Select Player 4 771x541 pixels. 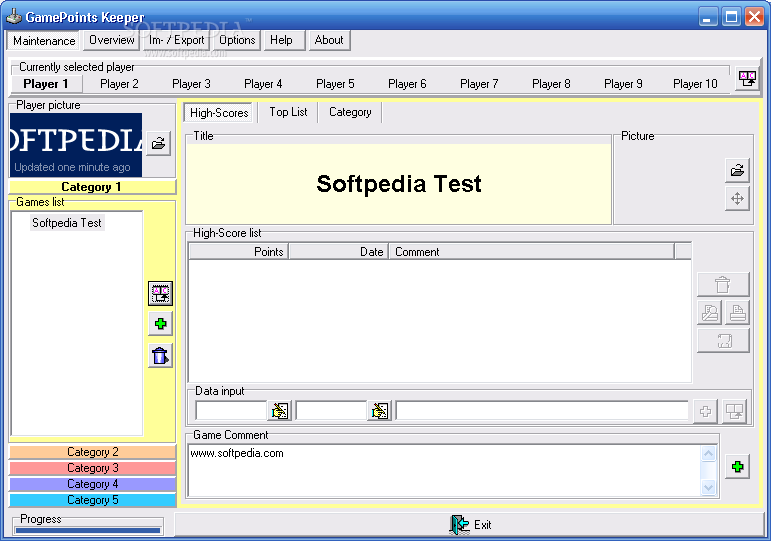263,84
